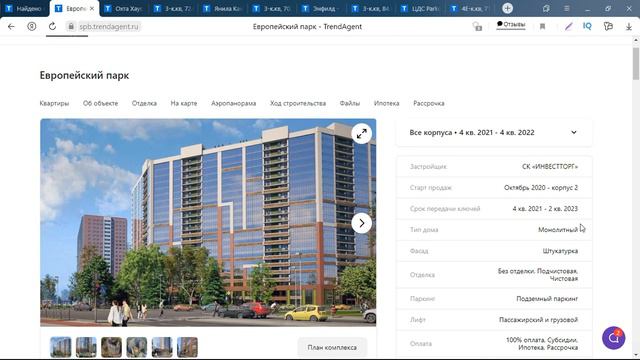
Task: Select the sixth gallery thumbnail
Action: (187, 347)
